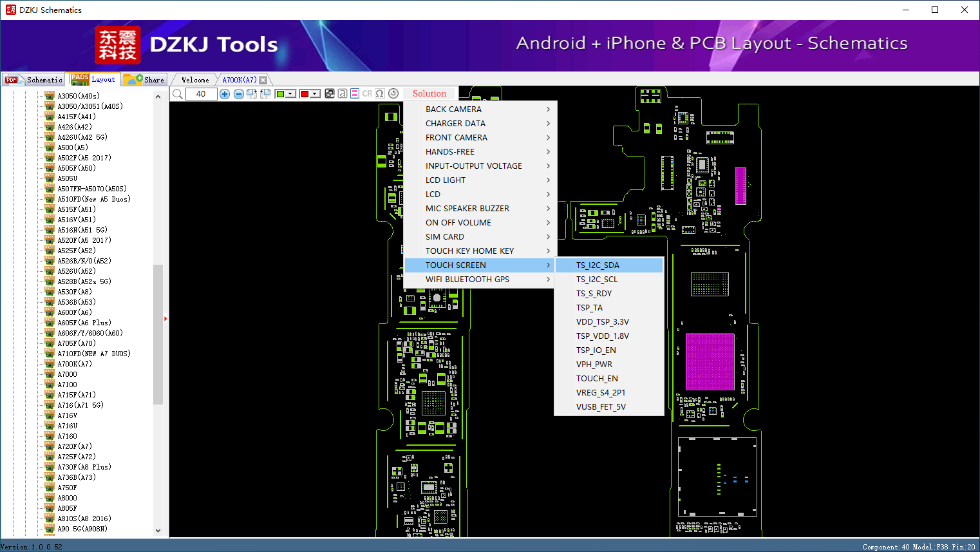Choose TS_I2C_SDA from the submenu

pyautogui.click(x=609, y=265)
